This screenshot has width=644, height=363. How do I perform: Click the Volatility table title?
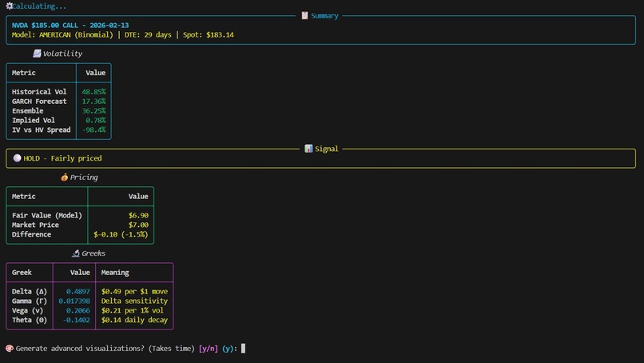(62, 54)
